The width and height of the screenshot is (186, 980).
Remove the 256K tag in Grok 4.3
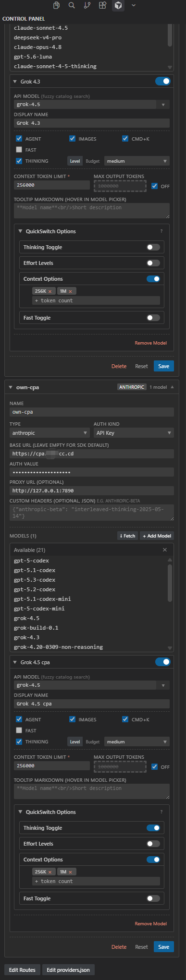[50, 291]
